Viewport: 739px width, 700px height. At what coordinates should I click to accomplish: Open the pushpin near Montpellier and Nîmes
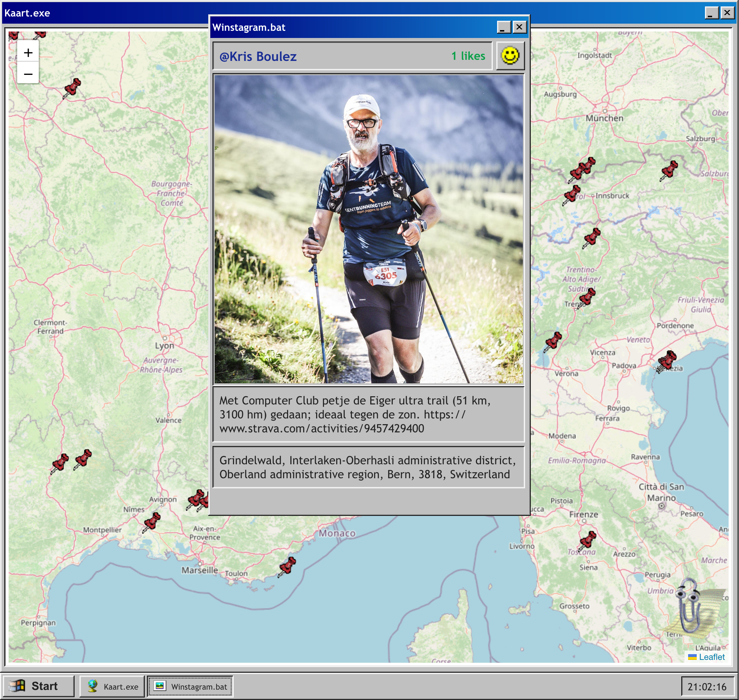152,522
